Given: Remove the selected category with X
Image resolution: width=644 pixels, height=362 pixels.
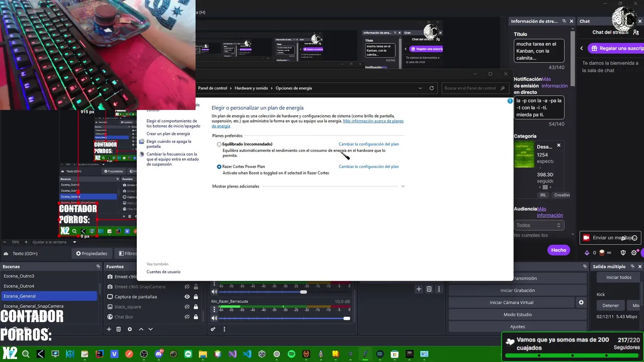Looking at the screenshot, I should (558, 145).
